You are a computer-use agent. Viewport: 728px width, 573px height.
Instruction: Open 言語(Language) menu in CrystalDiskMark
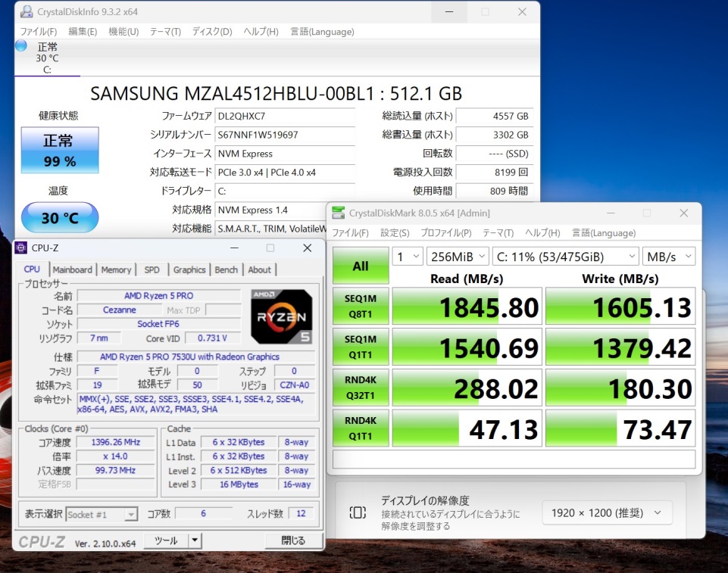(x=604, y=233)
